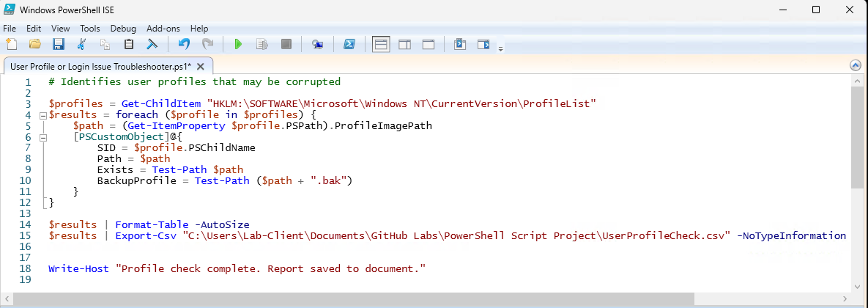The height and width of the screenshot is (308, 868).
Task: Undo the last edit with the blue arrow
Action: pyautogui.click(x=184, y=44)
